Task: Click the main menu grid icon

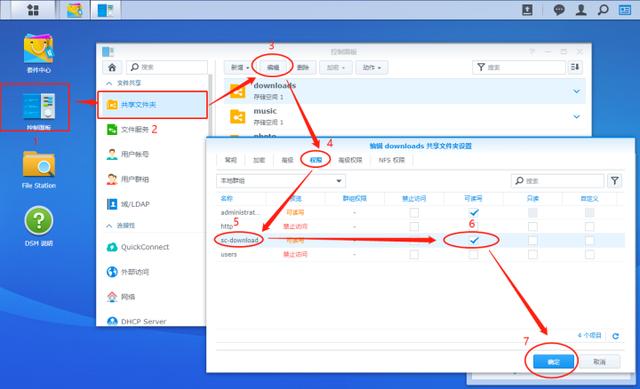Action: [33, 9]
